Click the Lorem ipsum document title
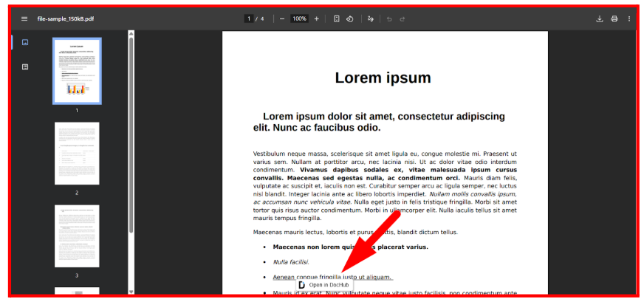Viewport: 644px width, 302px height. point(383,78)
